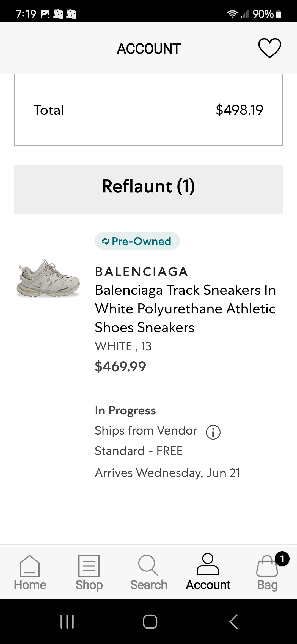Screen dimensions: 297x644
Task: Tap the Ships from Vendor info icon
Action: pyautogui.click(x=213, y=432)
